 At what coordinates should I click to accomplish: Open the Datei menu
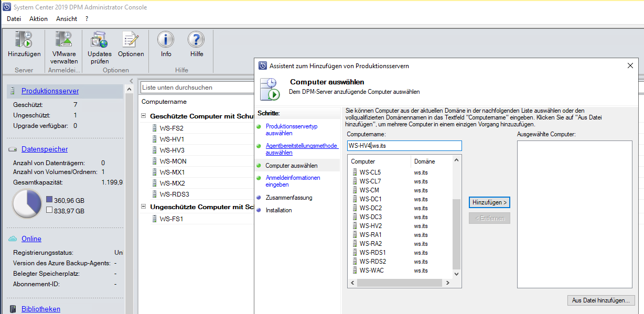click(14, 19)
